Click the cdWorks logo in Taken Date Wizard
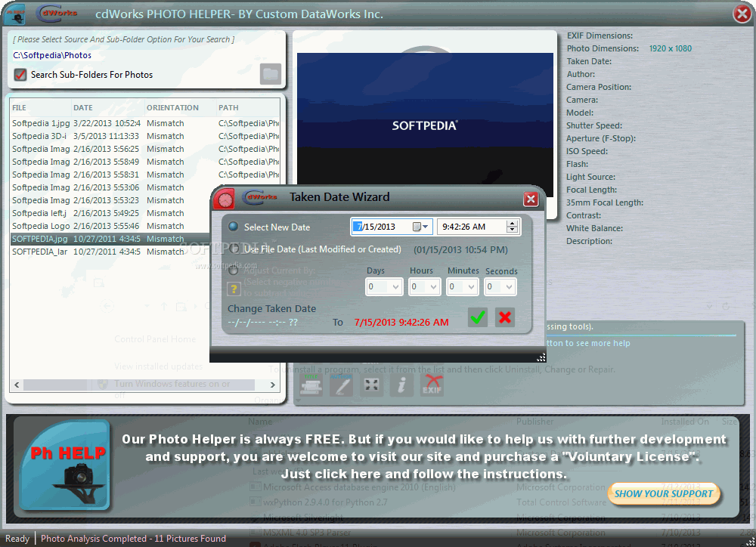This screenshot has width=756, height=547. point(262,196)
